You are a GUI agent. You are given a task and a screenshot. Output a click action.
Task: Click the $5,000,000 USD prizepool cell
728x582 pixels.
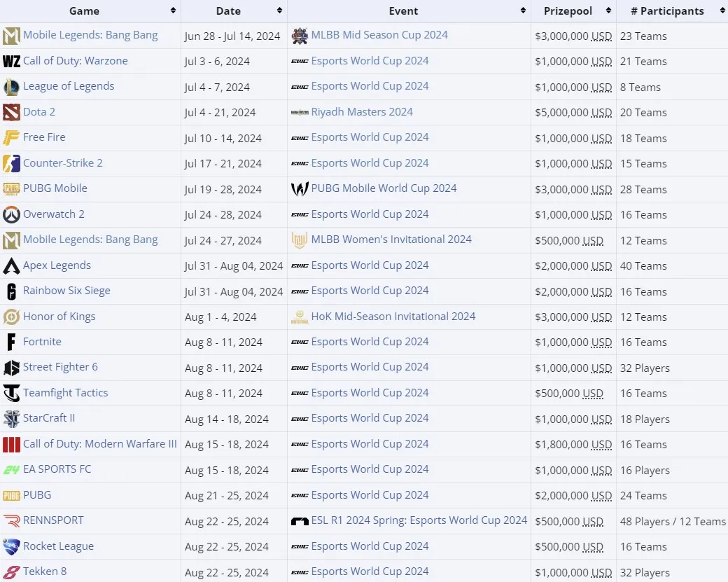coord(573,112)
